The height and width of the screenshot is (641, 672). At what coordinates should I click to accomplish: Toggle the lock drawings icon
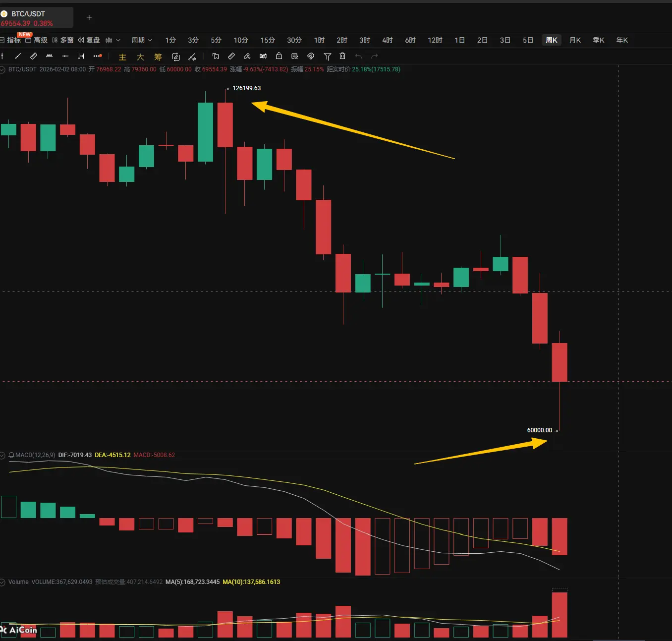(x=279, y=56)
